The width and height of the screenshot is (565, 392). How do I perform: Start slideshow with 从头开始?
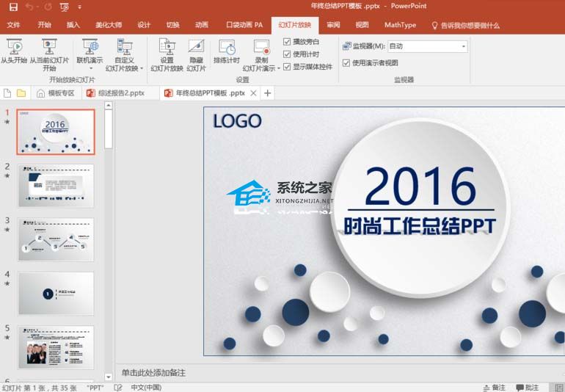pyautogui.click(x=14, y=51)
